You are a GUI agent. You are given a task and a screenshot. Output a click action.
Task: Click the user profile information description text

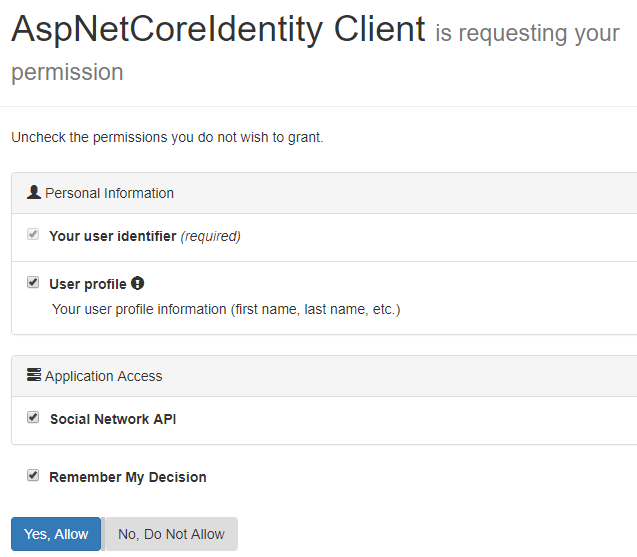(226, 309)
